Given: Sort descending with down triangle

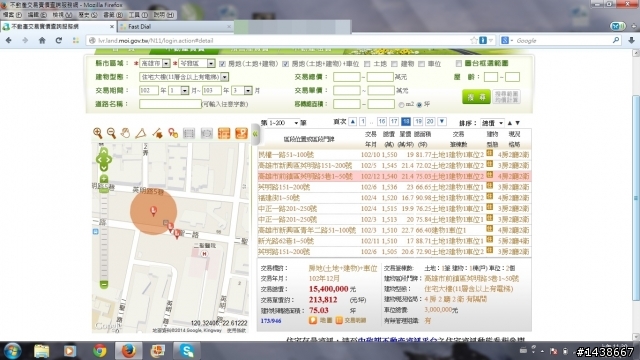Looking at the screenshot, I should tap(518, 123).
